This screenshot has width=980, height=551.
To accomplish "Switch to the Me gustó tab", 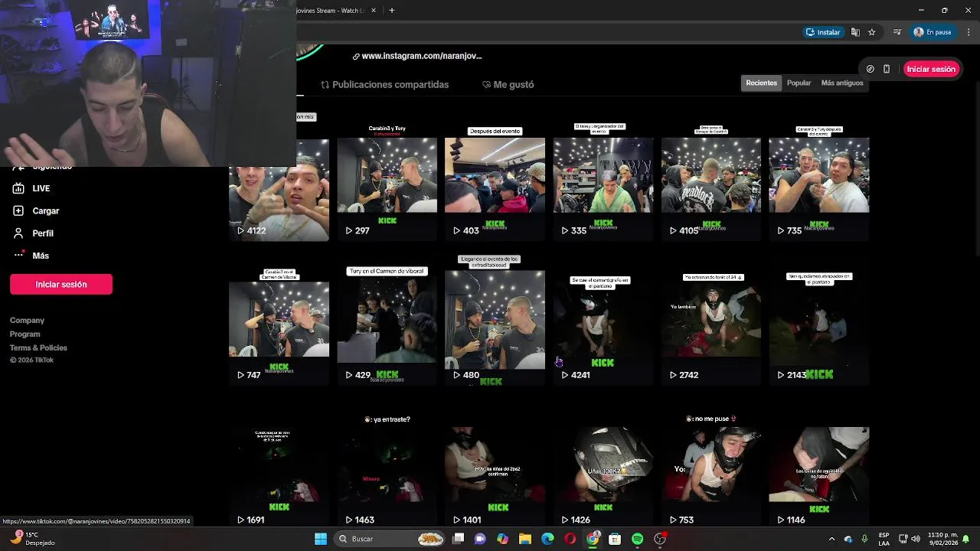I will [508, 84].
